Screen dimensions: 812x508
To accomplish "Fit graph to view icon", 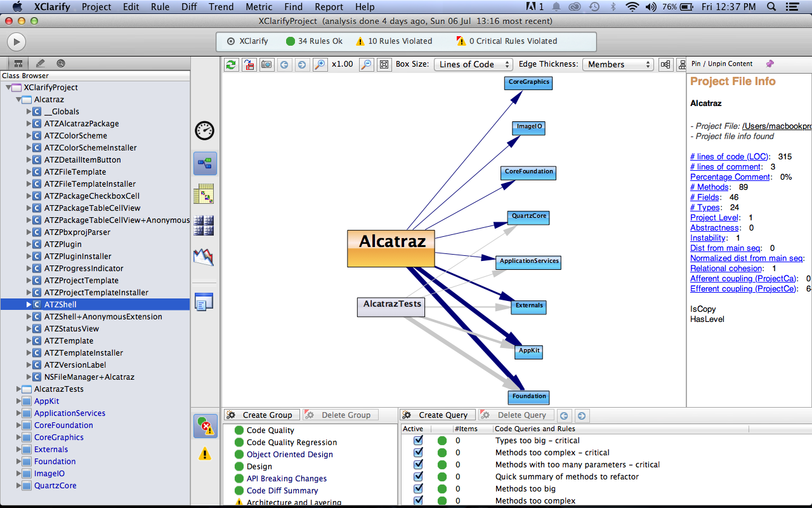I will click(x=384, y=64).
